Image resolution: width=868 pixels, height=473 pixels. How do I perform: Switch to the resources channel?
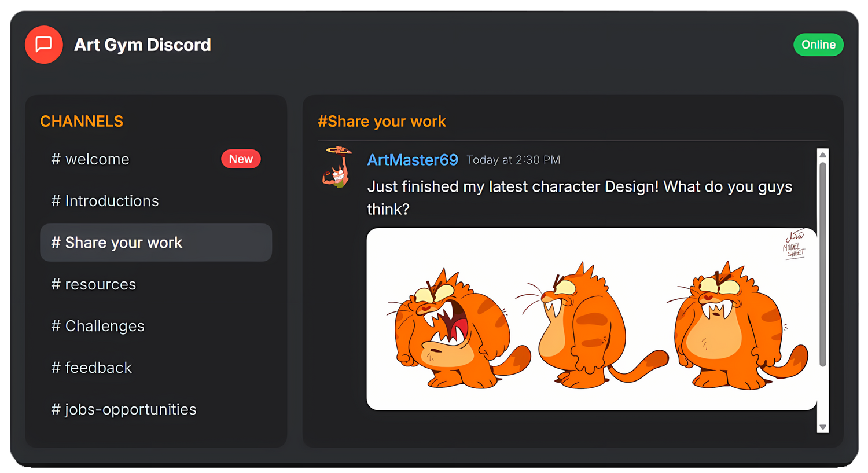[x=100, y=284]
